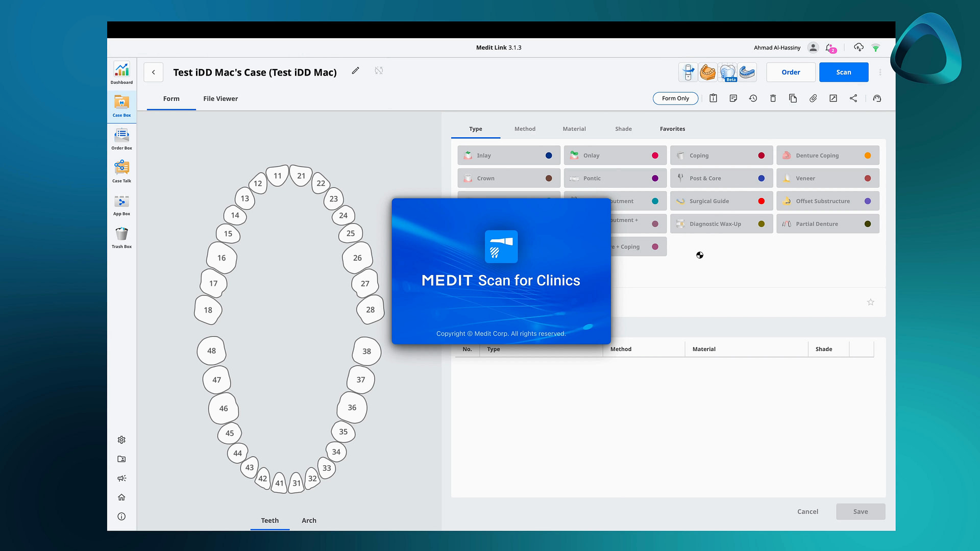
Task: Open the Trash Box
Action: [121, 236]
